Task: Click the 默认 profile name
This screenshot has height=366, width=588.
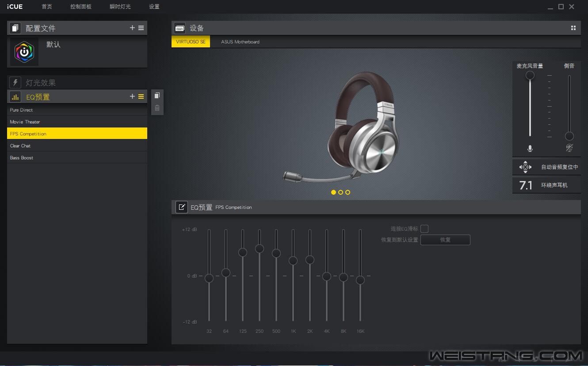Action: 53,45
